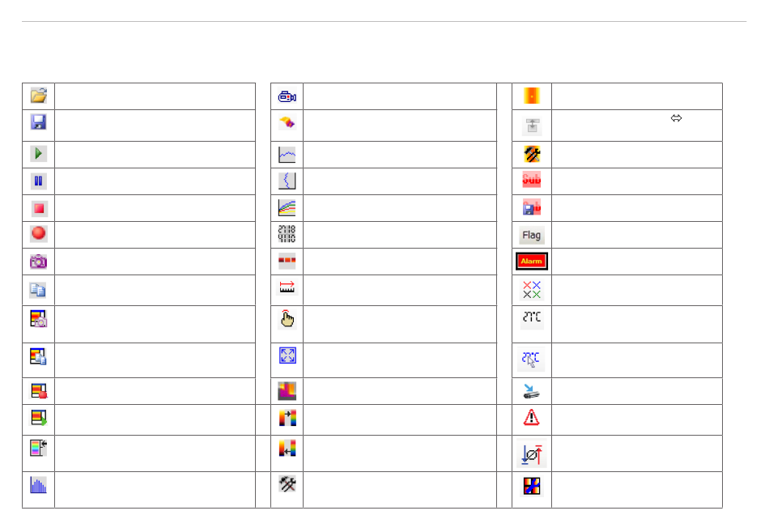Click the red Sub icon
The image size is (769, 532).
click(532, 180)
